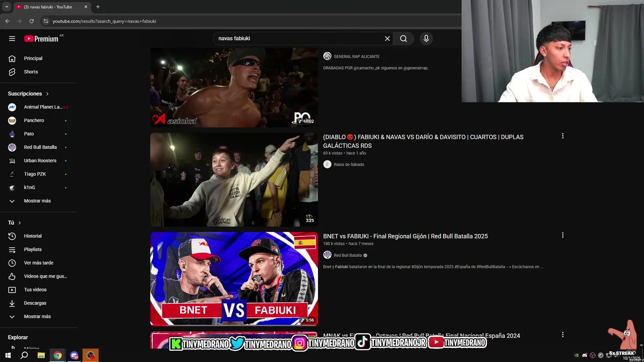Switch to Chrome in the taskbar

tap(58, 355)
